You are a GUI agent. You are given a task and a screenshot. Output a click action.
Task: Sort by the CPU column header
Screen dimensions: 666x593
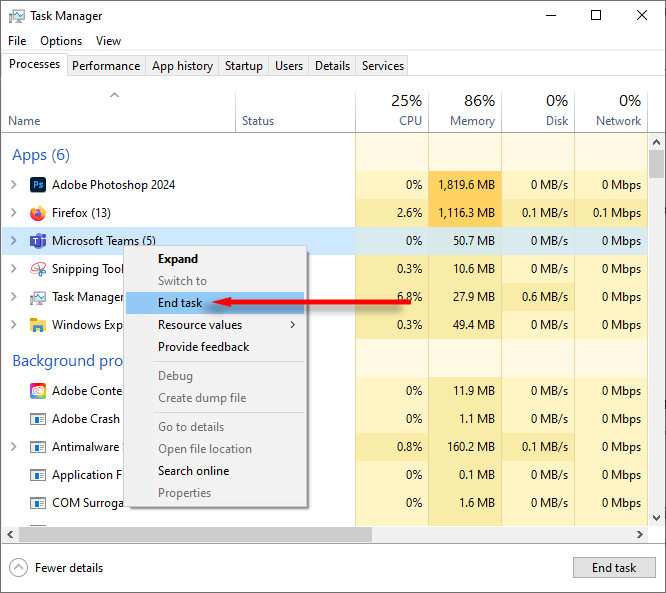(392, 111)
